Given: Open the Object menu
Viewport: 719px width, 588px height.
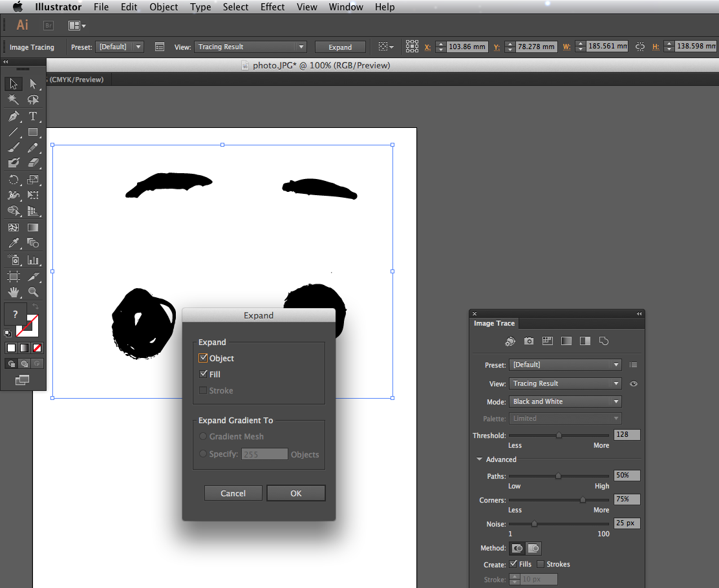Looking at the screenshot, I should 164,7.
